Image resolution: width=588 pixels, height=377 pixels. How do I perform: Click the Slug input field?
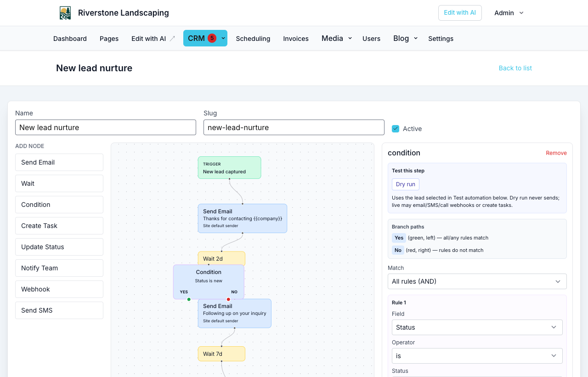click(x=294, y=127)
